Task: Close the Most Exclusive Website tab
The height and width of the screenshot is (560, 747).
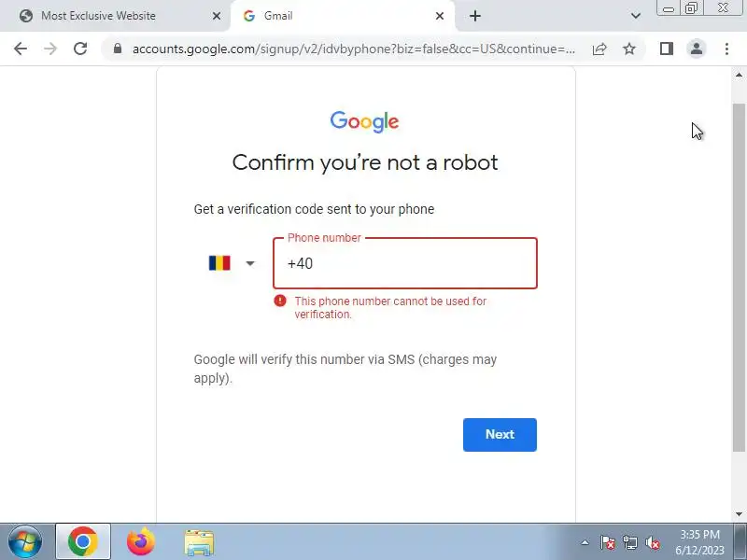Action: pyautogui.click(x=217, y=16)
